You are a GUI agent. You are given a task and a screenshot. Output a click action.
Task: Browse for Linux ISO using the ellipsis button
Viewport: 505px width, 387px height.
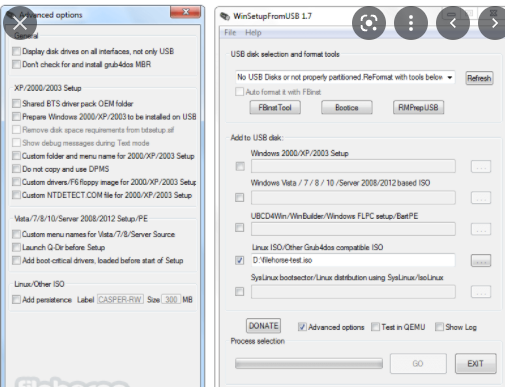point(481,260)
